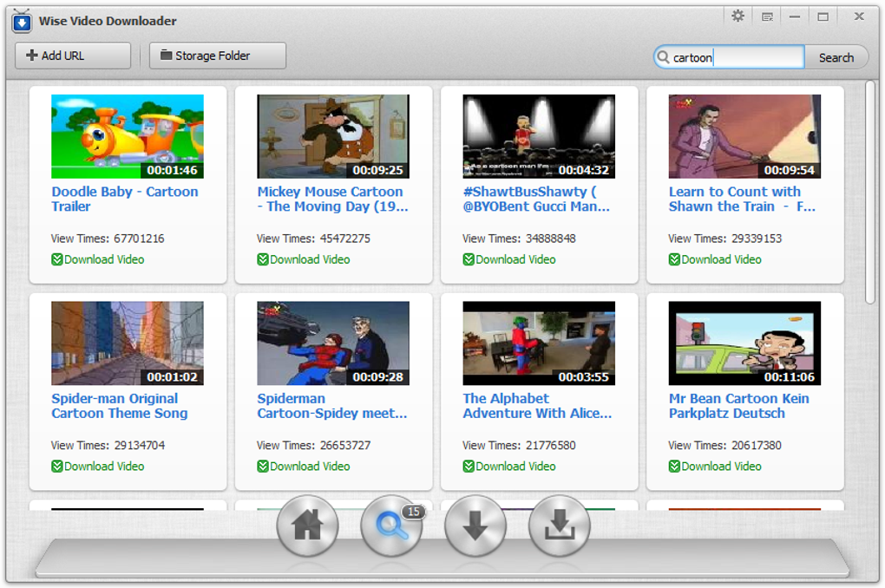Viewport: 885px width, 588px height.
Task: Click View Times: 29339153 text
Action: click(725, 238)
